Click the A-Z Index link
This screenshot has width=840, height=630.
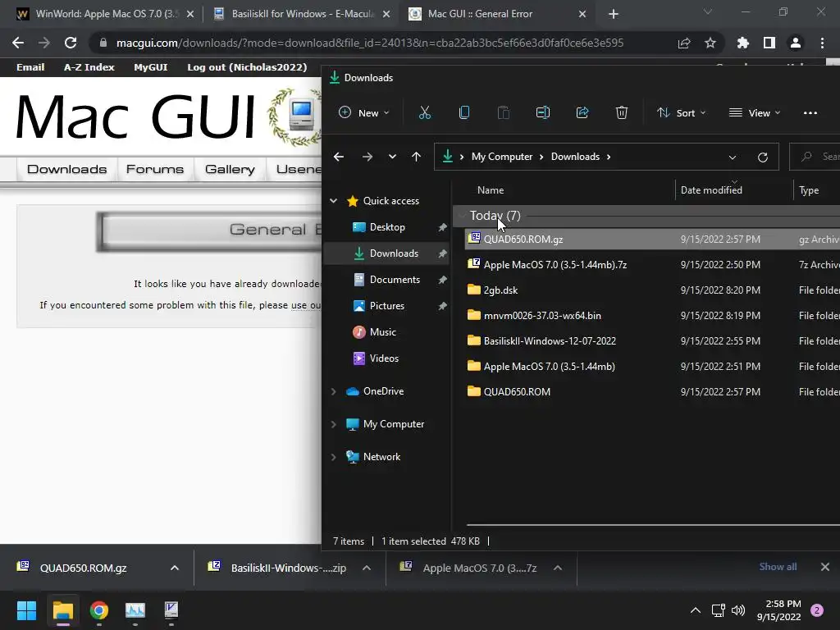89,67
